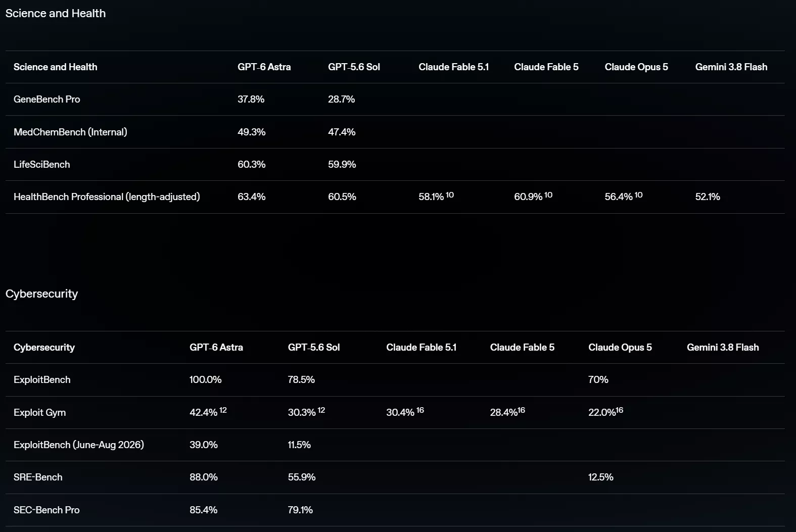Click footnote 16 beside the 22.0% score
Image resolution: width=796 pixels, height=532 pixels.
click(620, 410)
